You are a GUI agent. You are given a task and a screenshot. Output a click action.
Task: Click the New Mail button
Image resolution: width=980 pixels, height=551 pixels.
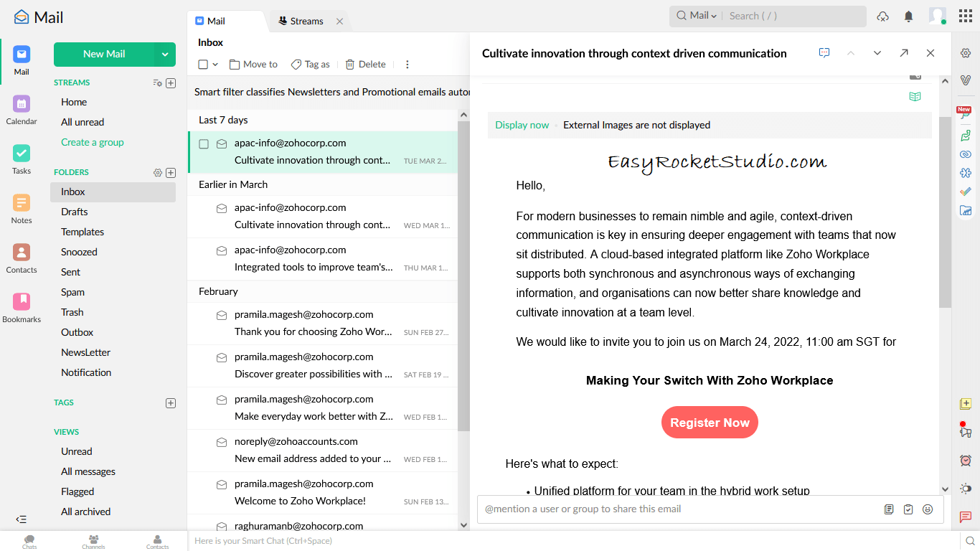click(x=104, y=54)
